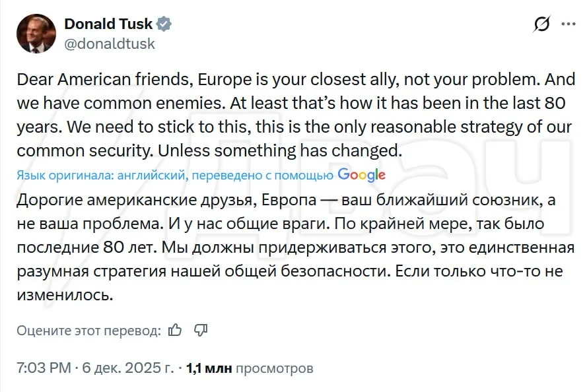Open the "1,1 млн" view count

(209, 368)
